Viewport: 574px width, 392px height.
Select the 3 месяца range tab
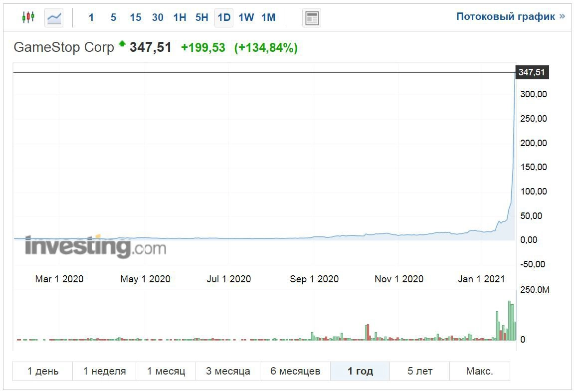(228, 371)
